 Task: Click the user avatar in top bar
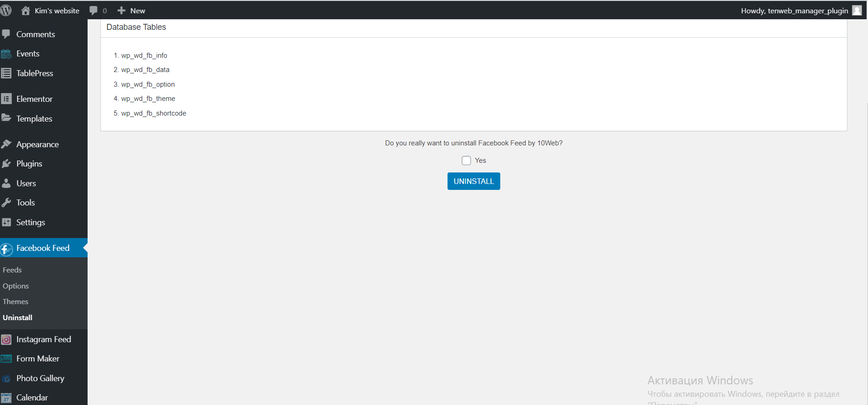[857, 11]
